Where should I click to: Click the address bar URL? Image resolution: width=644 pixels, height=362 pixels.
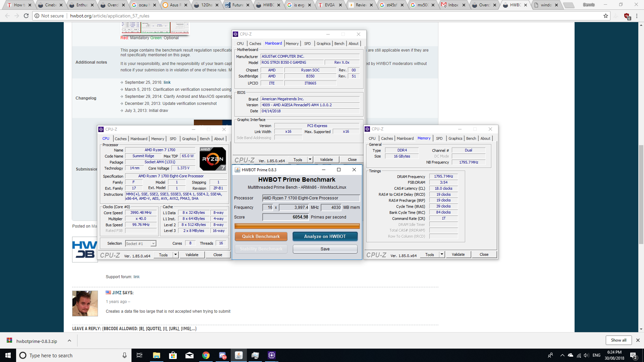click(110, 16)
